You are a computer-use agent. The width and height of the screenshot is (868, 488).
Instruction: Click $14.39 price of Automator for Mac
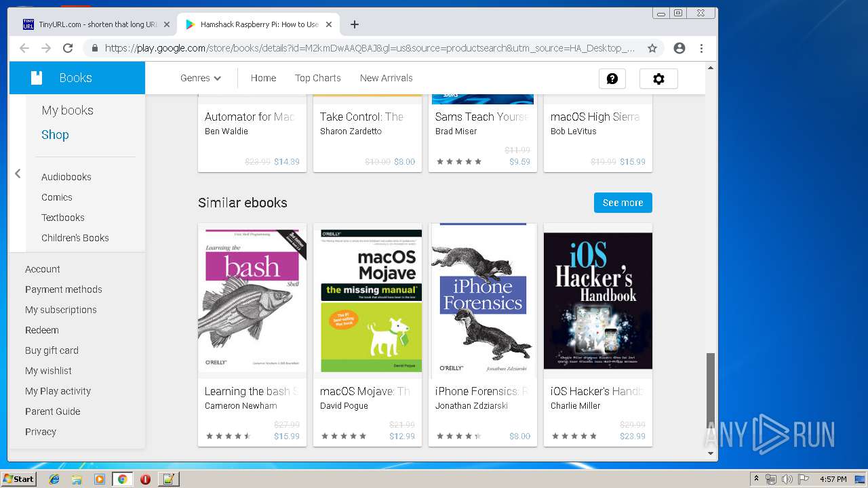[x=287, y=162]
